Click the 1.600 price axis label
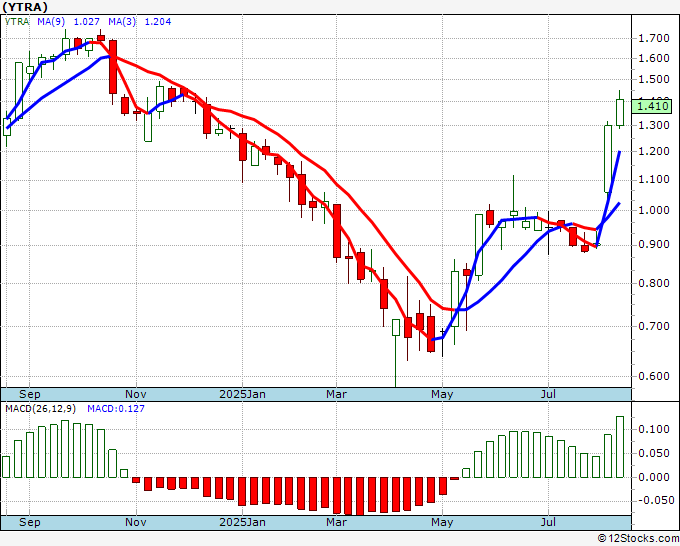Viewport: 680px width, 546px height. click(654, 59)
